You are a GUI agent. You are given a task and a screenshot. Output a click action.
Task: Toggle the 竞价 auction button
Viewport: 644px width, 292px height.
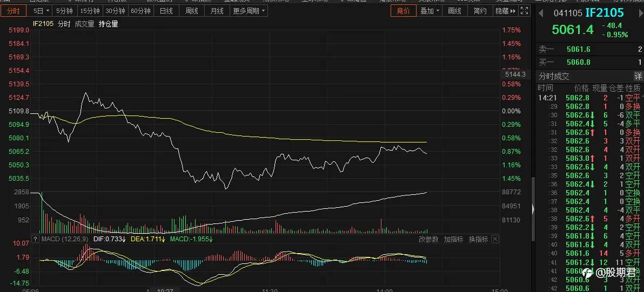(x=403, y=11)
